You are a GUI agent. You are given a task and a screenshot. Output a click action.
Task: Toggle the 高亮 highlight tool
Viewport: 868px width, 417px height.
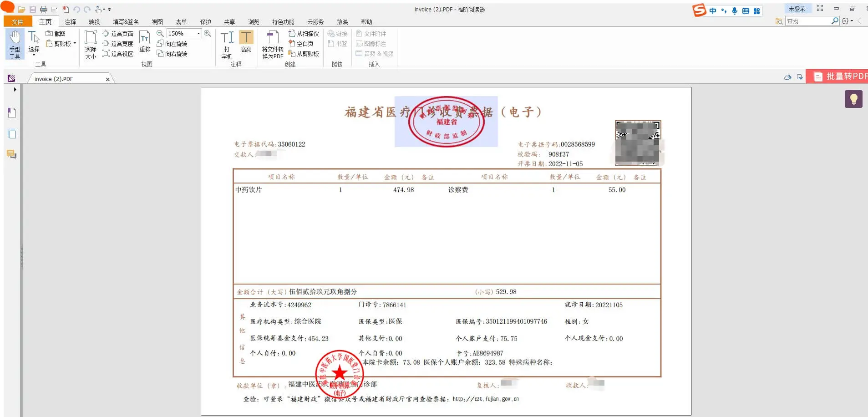tap(246, 42)
